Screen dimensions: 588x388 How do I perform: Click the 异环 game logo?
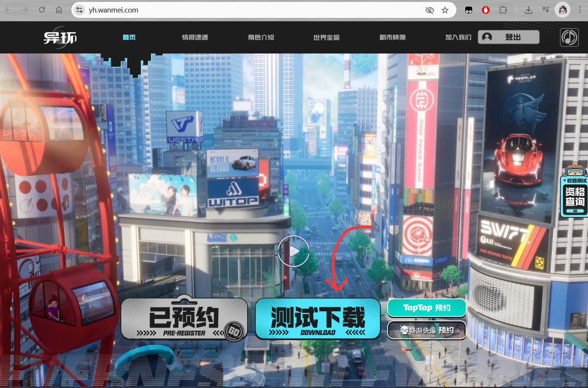(60, 38)
